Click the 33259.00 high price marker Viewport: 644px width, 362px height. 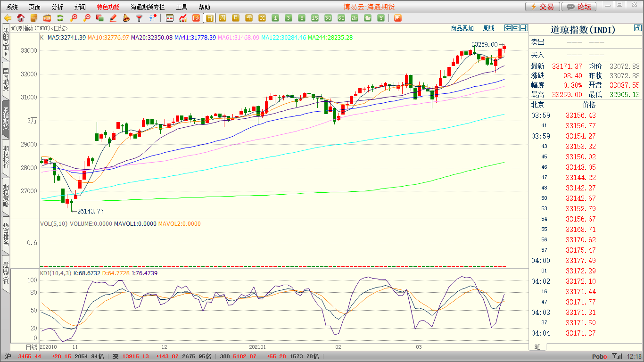tap(484, 44)
